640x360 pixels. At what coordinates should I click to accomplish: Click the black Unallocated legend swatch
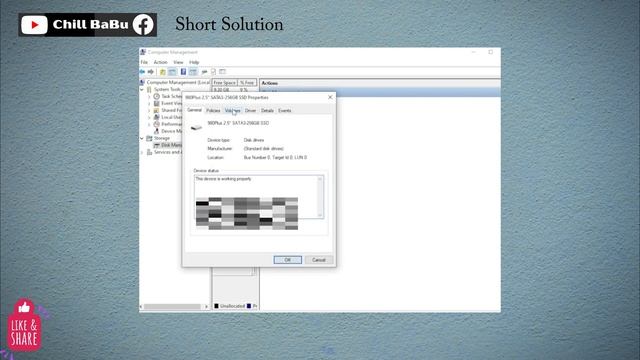coord(217,306)
